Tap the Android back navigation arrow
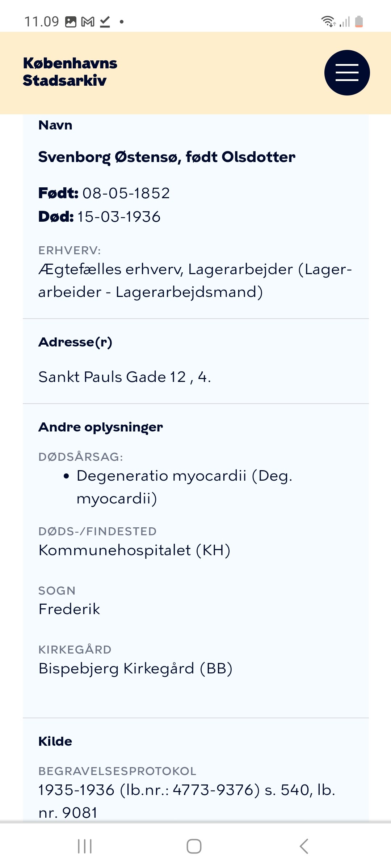391x868 pixels. coord(304,846)
